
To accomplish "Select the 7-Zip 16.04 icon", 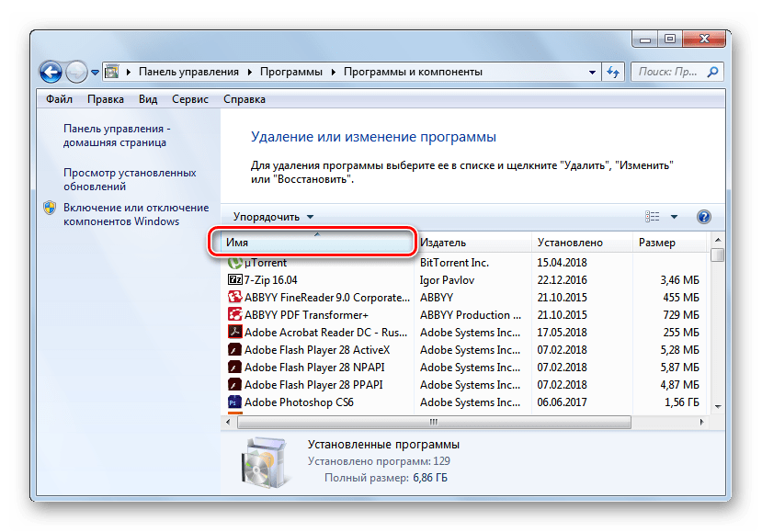I will 234,280.
